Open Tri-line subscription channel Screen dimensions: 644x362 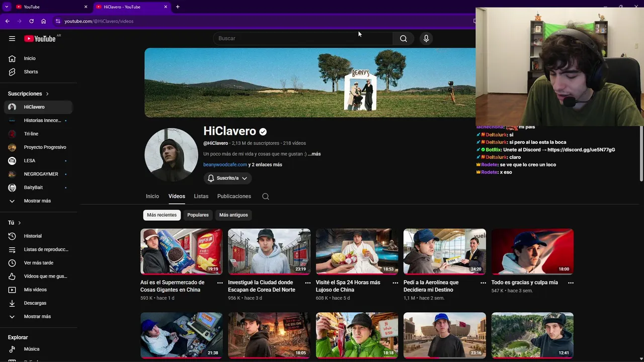pos(38,134)
